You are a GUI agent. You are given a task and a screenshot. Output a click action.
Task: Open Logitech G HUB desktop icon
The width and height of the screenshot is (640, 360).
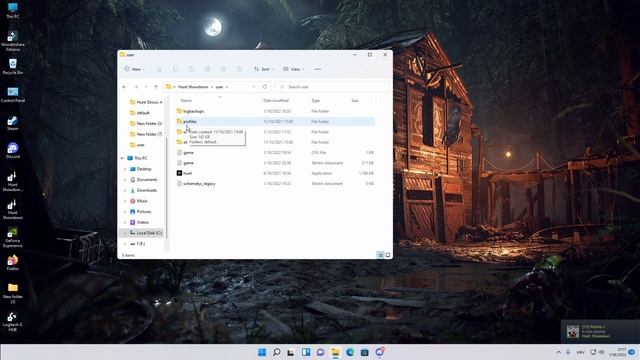[x=13, y=322]
